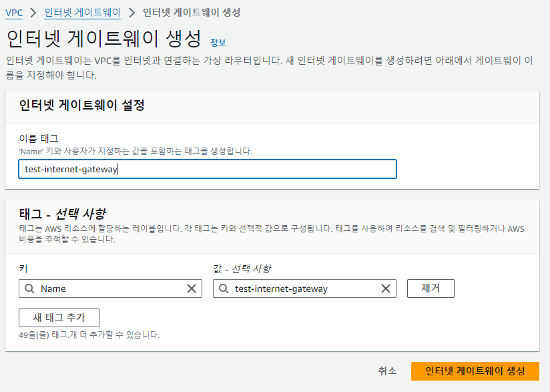This screenshot has height=392, width=550.
Task: Click the '태그 - 선택 사항' section heading
Action: [x=63, y=214]
